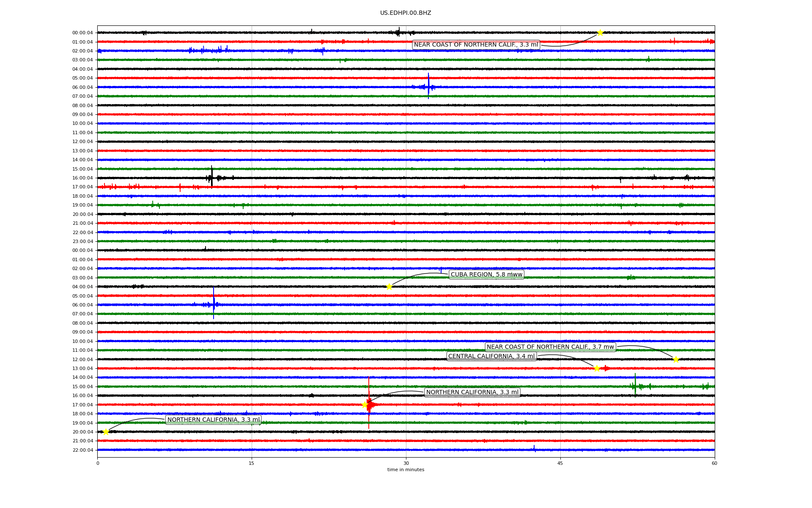Click the yellow star on the top 00:00:04 trace
The image size is (812, 508).
coord(600,33)
